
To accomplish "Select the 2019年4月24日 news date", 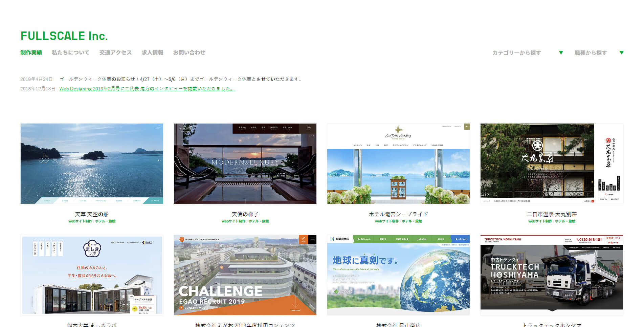I will pyautogui.click(x=37, y=79).
